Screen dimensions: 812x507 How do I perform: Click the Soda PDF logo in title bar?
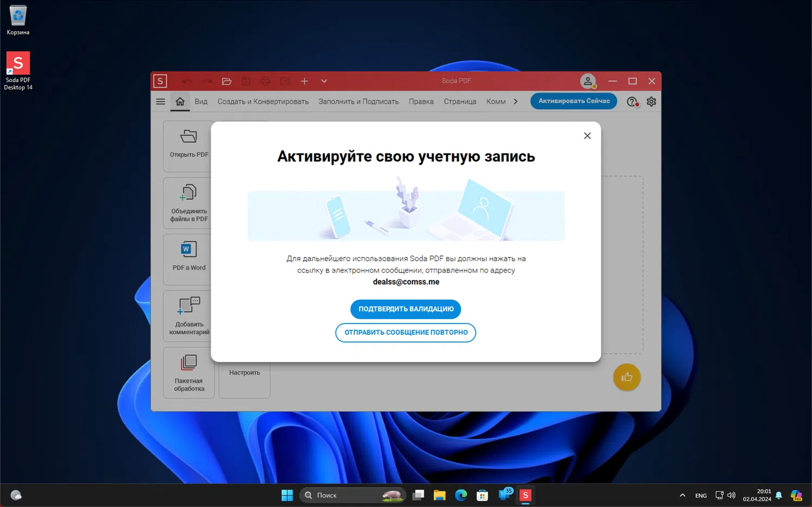(x=160, y=81)
